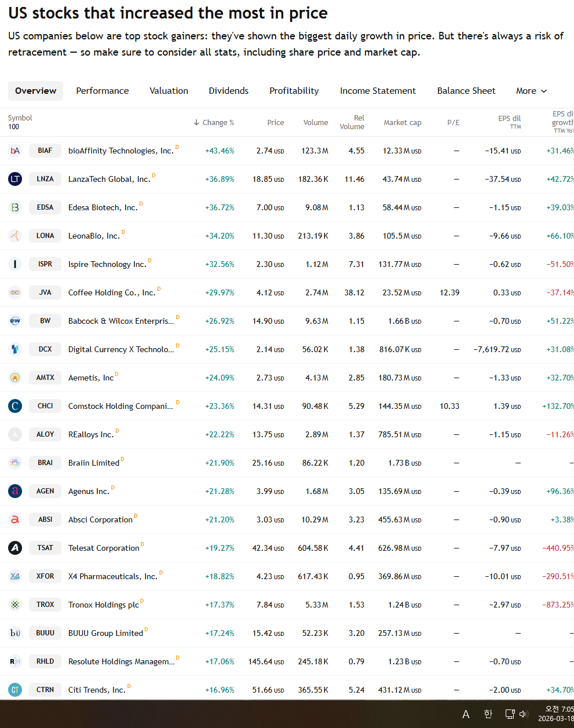Click the 145.64 USD price for RHLD
Viewport: 574px width, 728px height.
pyautogui.click(x=266, y=661)
